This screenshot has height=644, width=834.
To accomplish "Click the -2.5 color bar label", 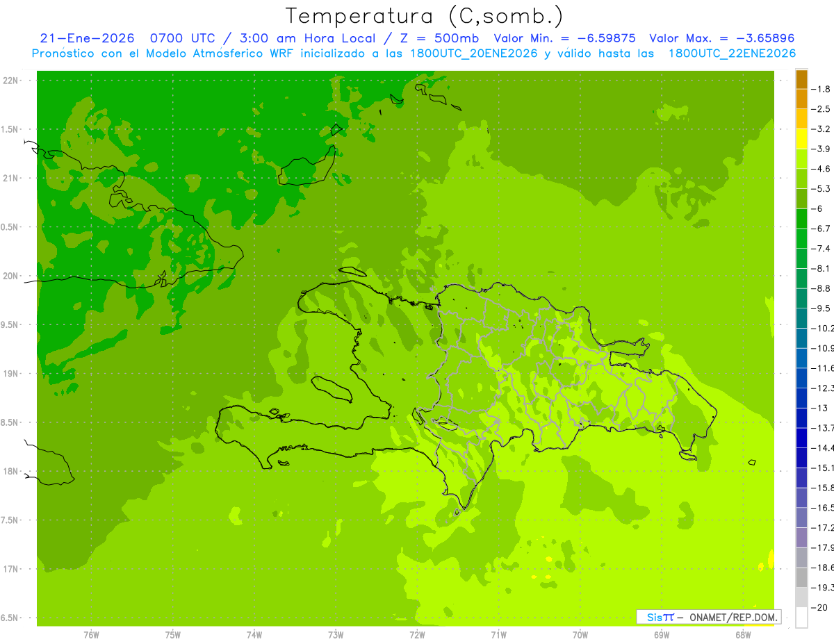I will point(821,109).
